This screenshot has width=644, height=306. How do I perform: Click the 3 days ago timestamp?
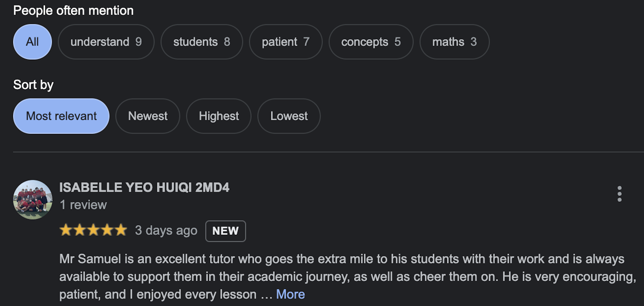point(166,231)
